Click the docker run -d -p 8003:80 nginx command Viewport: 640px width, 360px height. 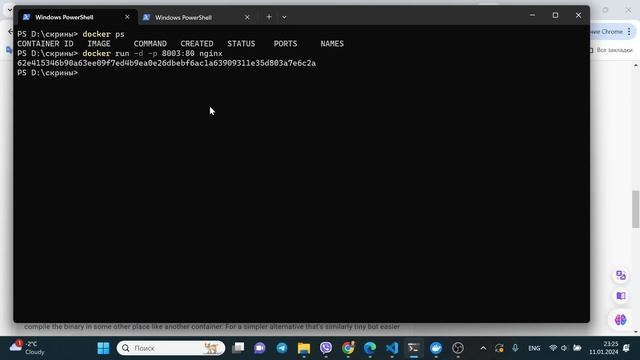(x=152, y=53)
